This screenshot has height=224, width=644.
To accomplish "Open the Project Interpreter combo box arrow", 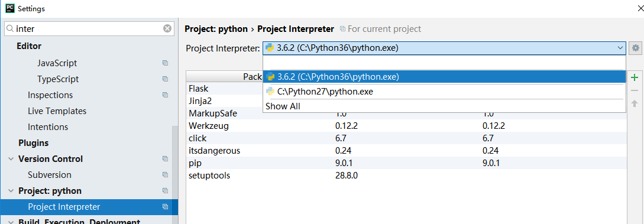I will [620, 48].
